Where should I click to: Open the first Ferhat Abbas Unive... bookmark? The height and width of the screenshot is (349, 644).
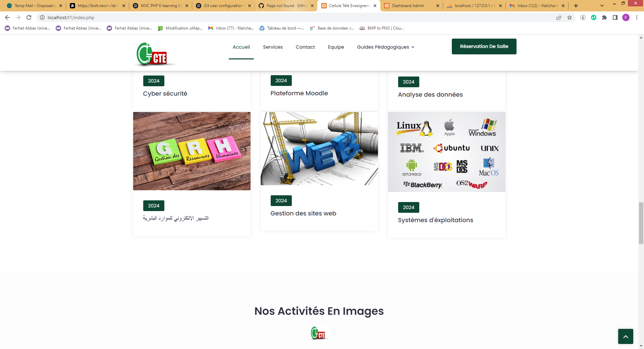[28, 28]
